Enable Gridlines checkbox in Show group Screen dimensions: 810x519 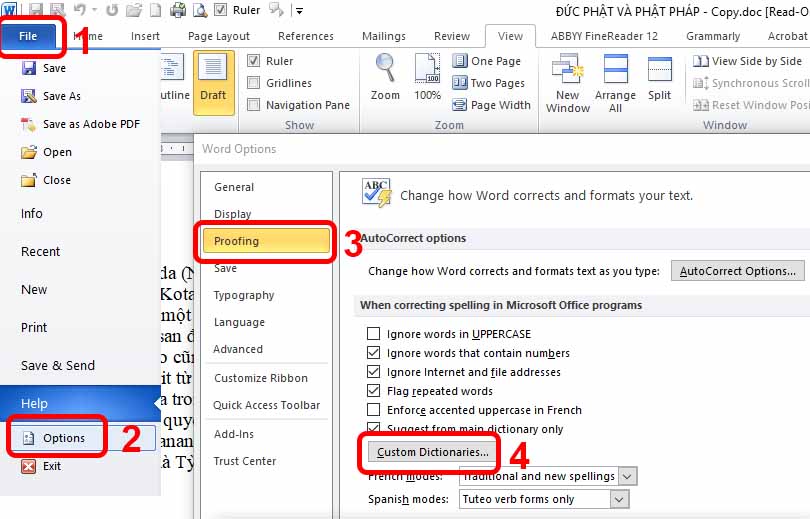(x=253, y=83)
